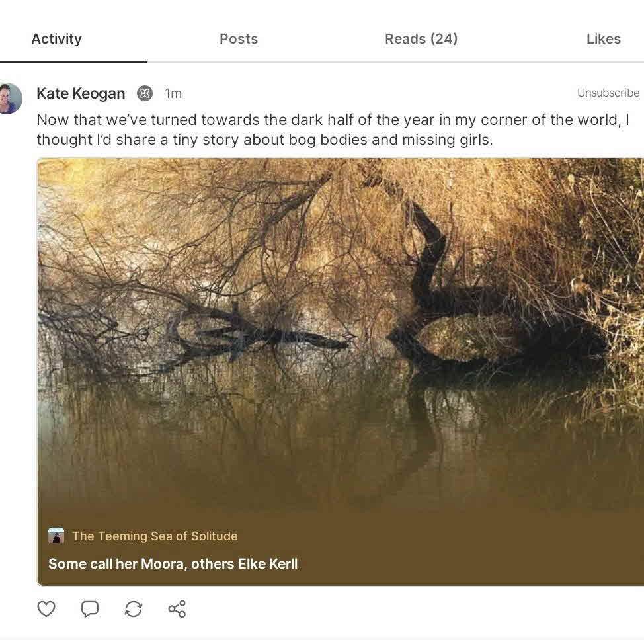Click the badge icon beside Kate Keogan's name

[x=145, y=94]
